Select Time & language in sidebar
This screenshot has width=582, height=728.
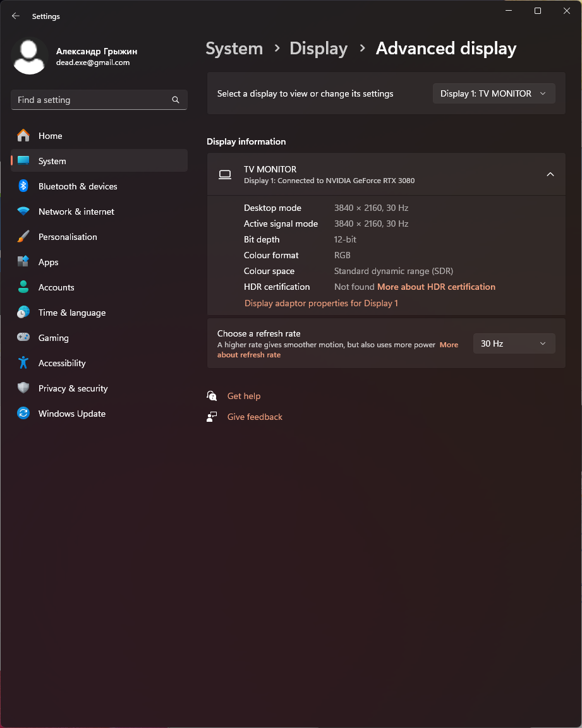pos(71,313)
